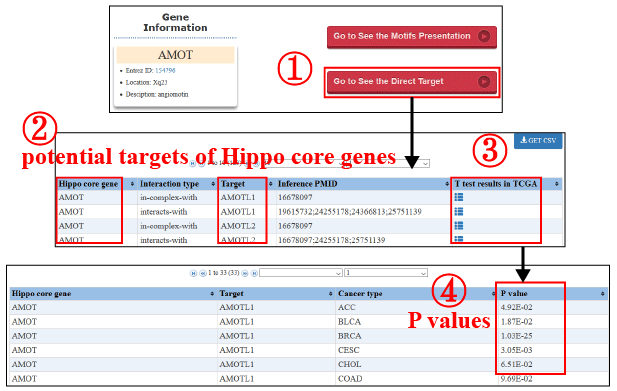
Task: Download table via GET CSV button
Action: pyautogui.click(x=538, y=140)
